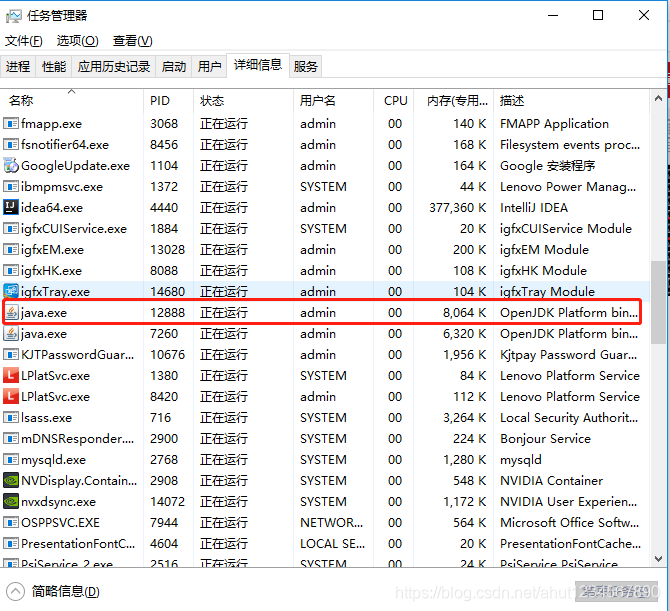The height and width of the screenshot is (611, 670).
Task: Click the Local Security Authorit... description
Action: pos(569,418)
